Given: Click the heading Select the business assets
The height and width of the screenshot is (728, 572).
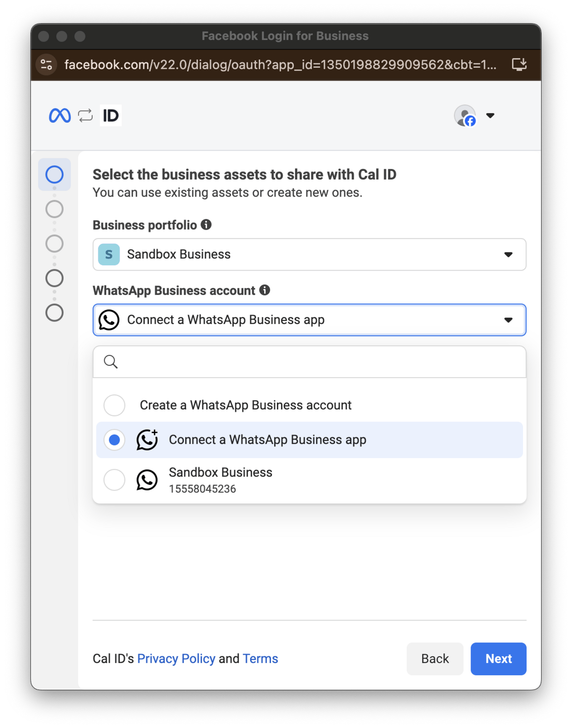Looking at the screenshot, I should click(245, 175).
